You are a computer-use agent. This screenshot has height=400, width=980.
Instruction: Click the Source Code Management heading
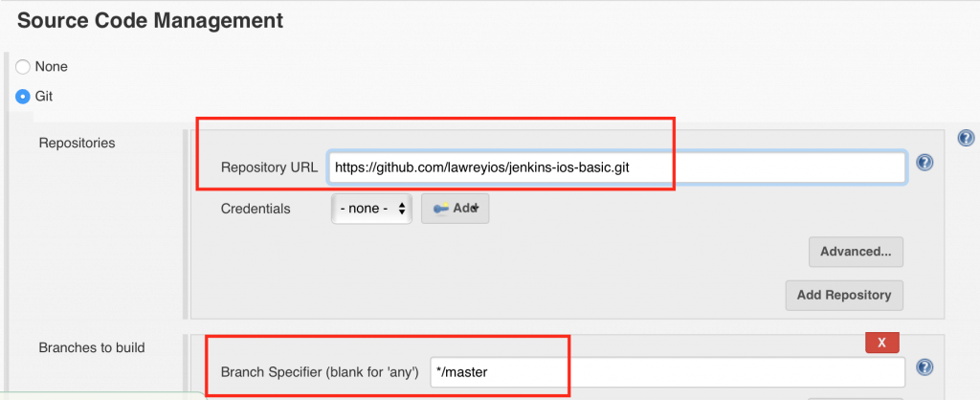pos(150,19)
